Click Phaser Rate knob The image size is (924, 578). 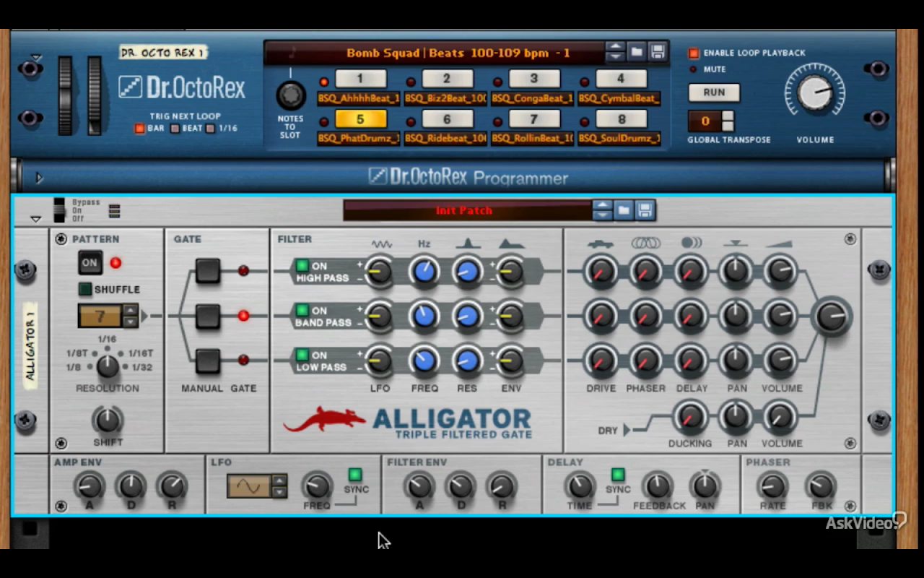pos(773,486)
